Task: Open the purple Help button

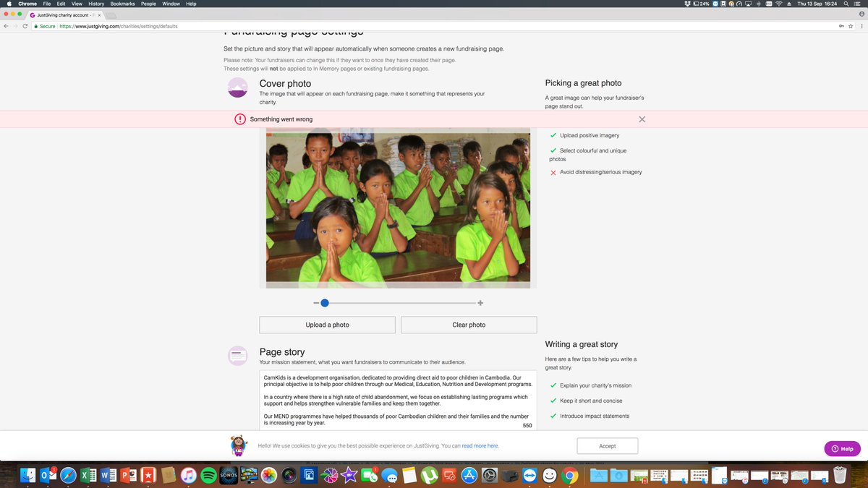Action: (x=842, y=449)
